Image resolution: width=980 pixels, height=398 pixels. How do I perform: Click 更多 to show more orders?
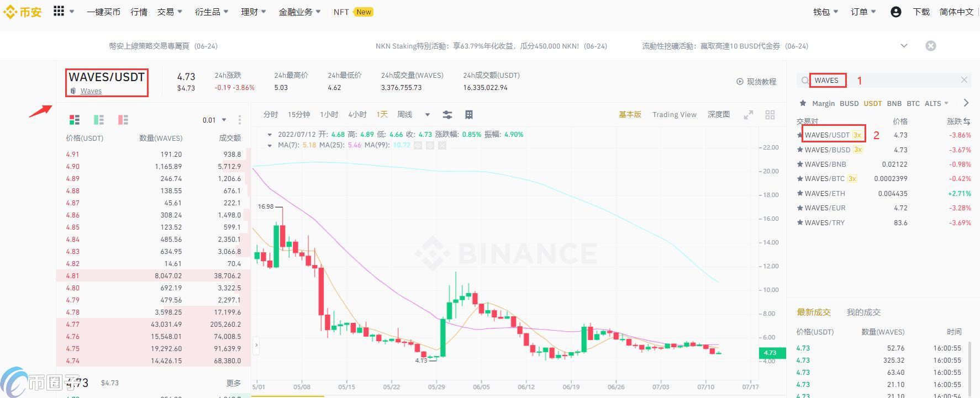(x=234, y=383)
